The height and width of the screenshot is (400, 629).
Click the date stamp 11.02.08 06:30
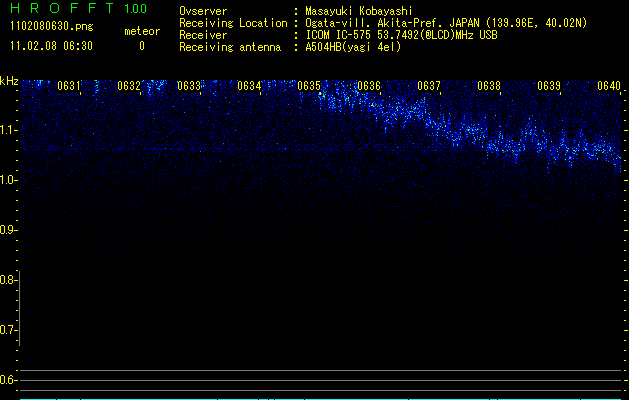[x=51, y=46]
